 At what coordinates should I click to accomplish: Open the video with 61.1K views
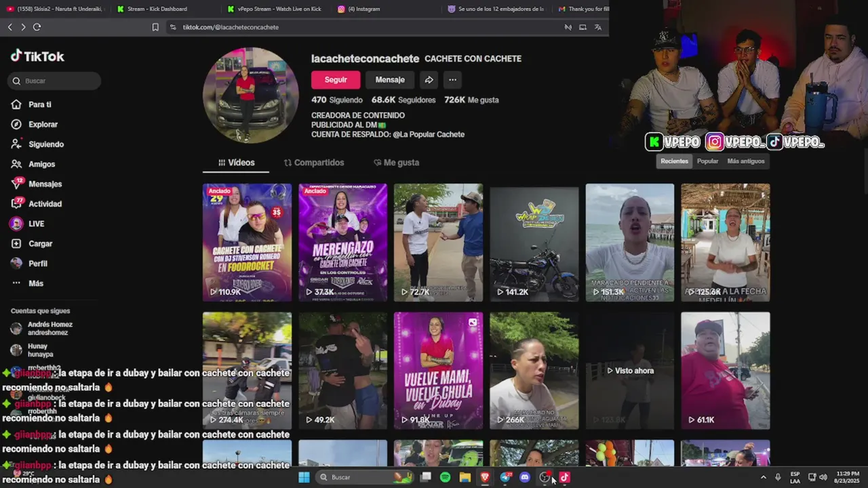[726, 371]
